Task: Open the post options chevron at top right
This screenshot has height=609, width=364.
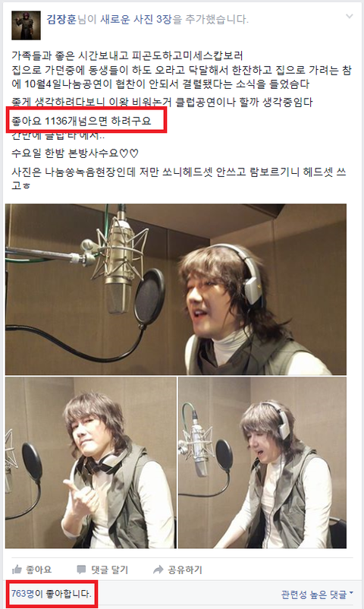Action: (x=350, y=16)
